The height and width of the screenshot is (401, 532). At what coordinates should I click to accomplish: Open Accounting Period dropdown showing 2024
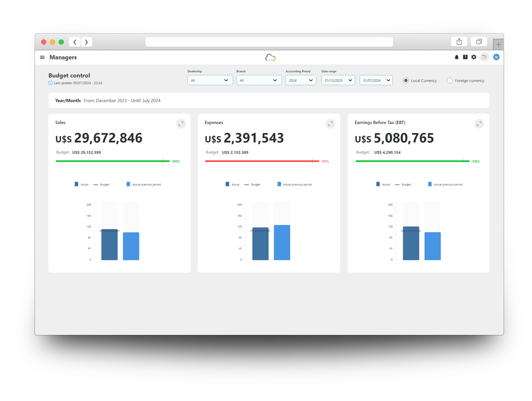pyautogui.click(x=301, y=80)
